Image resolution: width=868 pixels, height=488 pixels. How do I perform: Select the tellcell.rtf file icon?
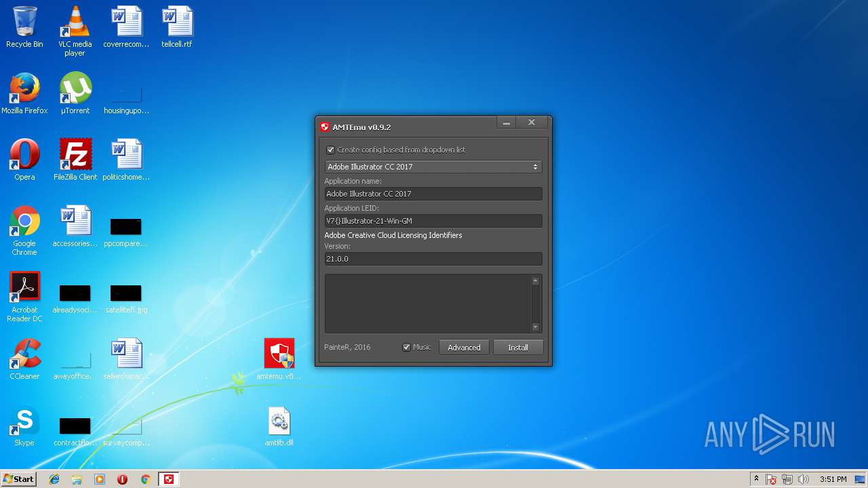[177, 27]
